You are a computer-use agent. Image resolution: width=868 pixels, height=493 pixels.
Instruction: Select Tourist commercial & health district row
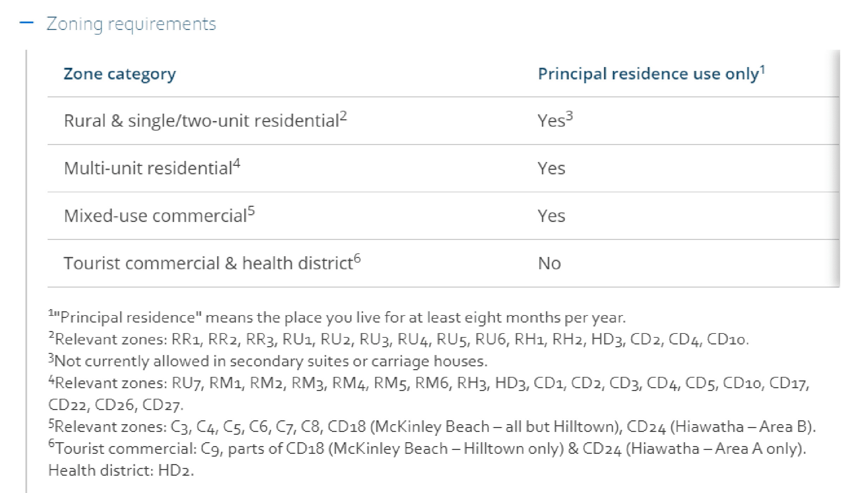pos(443,264)
